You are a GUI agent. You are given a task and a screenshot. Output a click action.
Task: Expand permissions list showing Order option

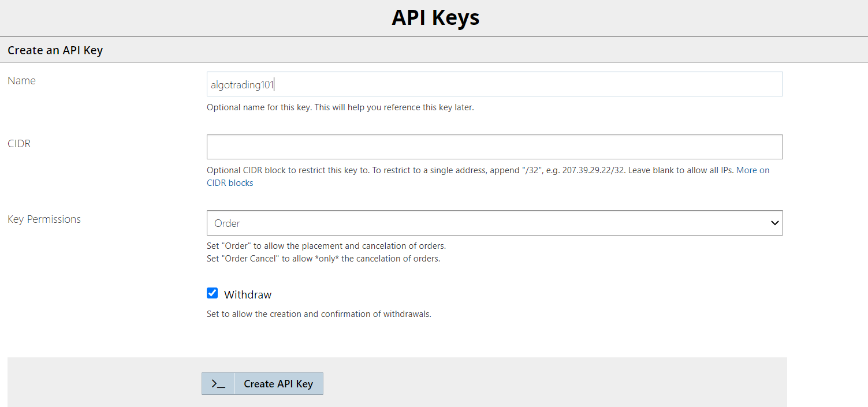495,223
